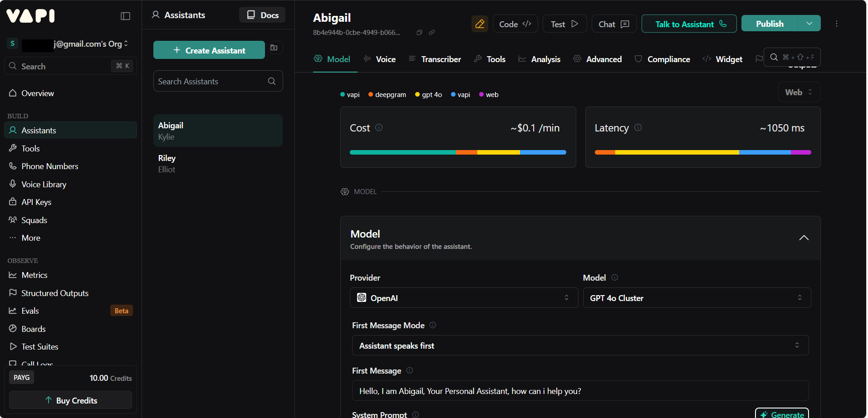
Task: Switch to the Widget tab
Action: (x=722, y=59)
